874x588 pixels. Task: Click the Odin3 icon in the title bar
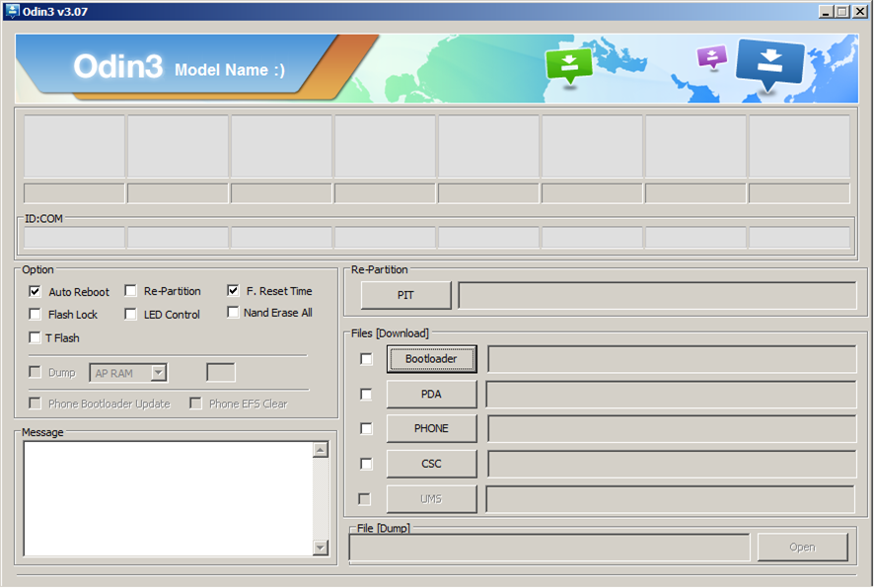coord(10,11)
